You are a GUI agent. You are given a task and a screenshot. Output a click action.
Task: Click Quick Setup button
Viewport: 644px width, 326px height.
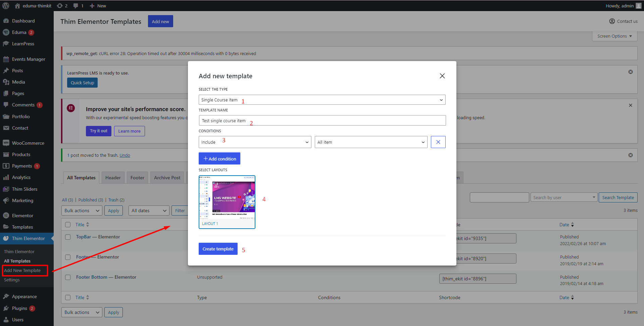point(82,83)
